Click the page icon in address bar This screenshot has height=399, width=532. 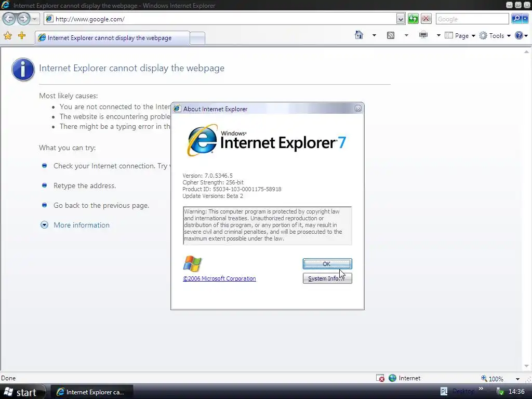[x=49, y=19]
